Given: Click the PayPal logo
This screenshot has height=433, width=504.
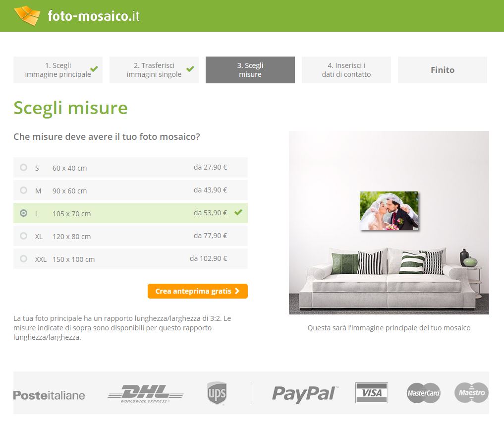Looking at the screenshot, I should [x=304, y=393].
